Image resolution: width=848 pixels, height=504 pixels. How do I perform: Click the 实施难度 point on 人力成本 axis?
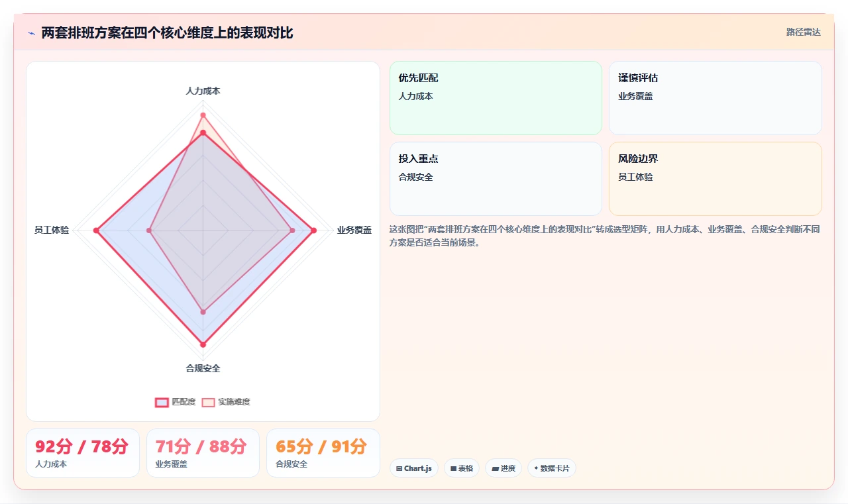(x=203, y=115)
